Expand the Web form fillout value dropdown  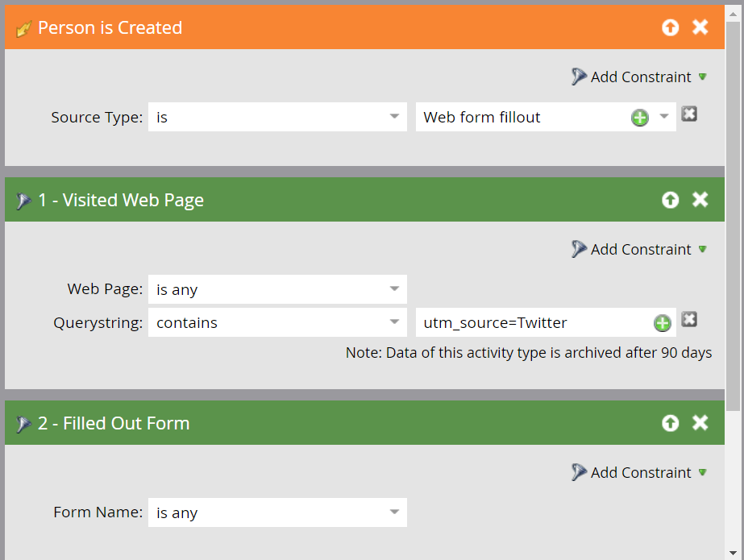[x=663, y=117]
